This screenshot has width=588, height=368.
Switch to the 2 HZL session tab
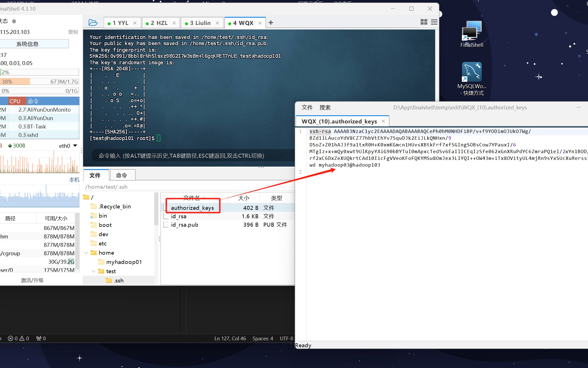159,23
